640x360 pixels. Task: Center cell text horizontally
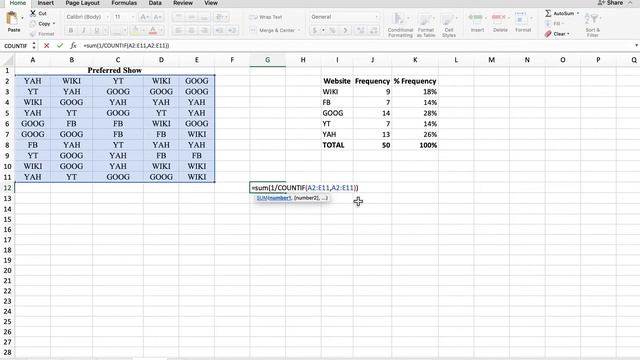coord(191,30)
